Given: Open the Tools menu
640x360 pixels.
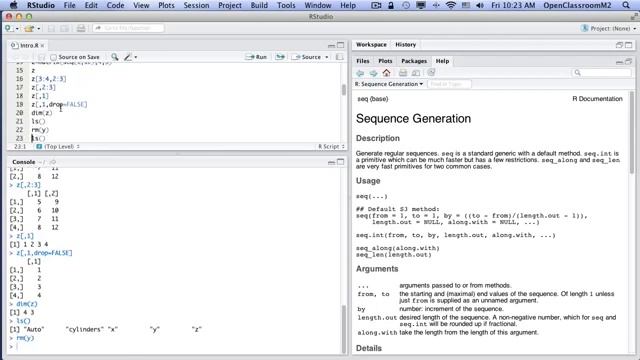Looking at the screenshot, I should tap(286, 5).
